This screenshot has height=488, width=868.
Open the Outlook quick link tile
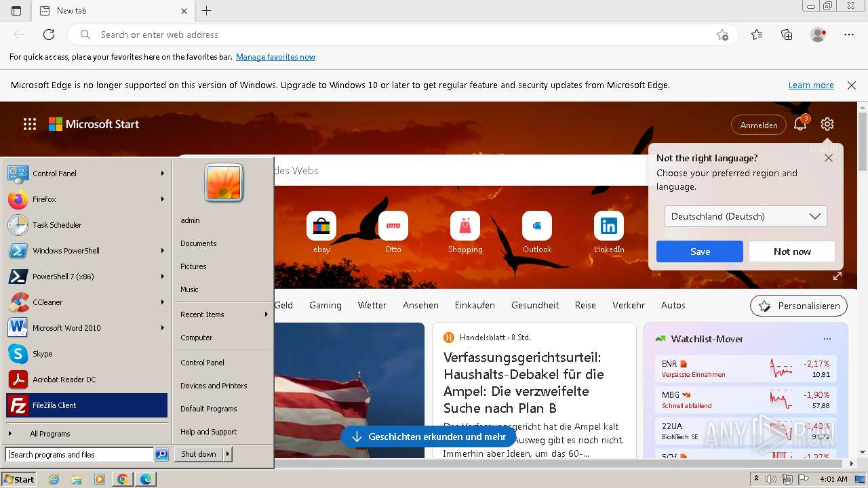click(537, 232)
